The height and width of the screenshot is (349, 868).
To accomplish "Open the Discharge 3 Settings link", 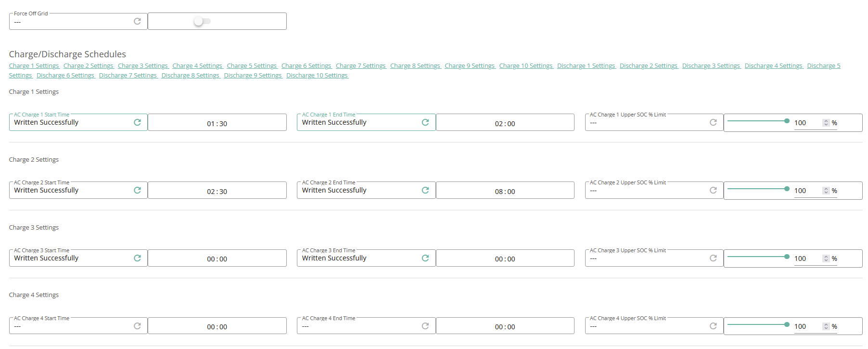I will point(711,66).
